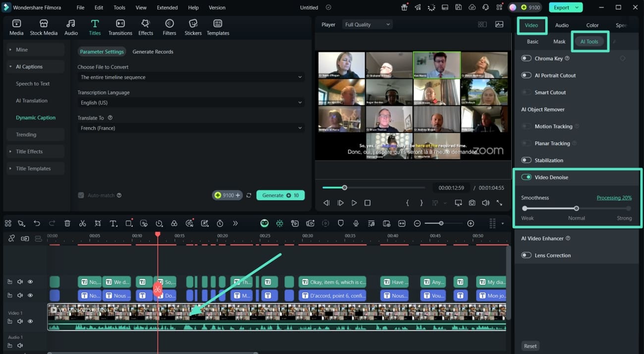Toggle the Stabilization switch

526,160
